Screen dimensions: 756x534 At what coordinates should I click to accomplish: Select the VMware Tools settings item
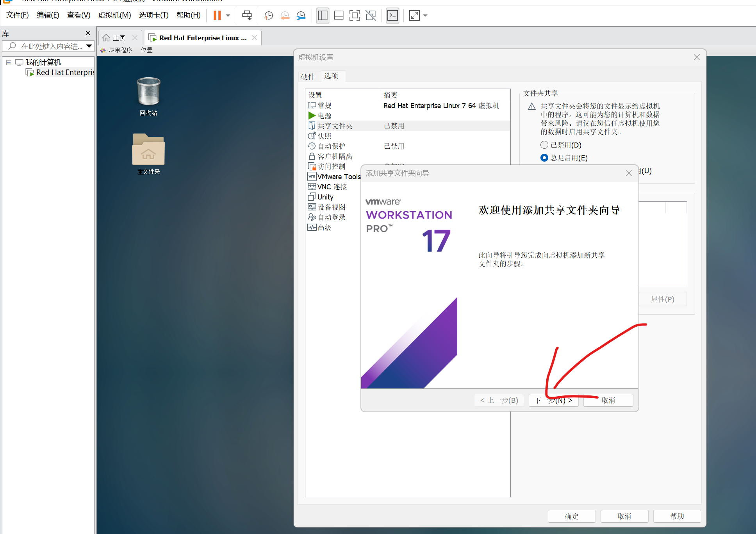coord(338,176)
